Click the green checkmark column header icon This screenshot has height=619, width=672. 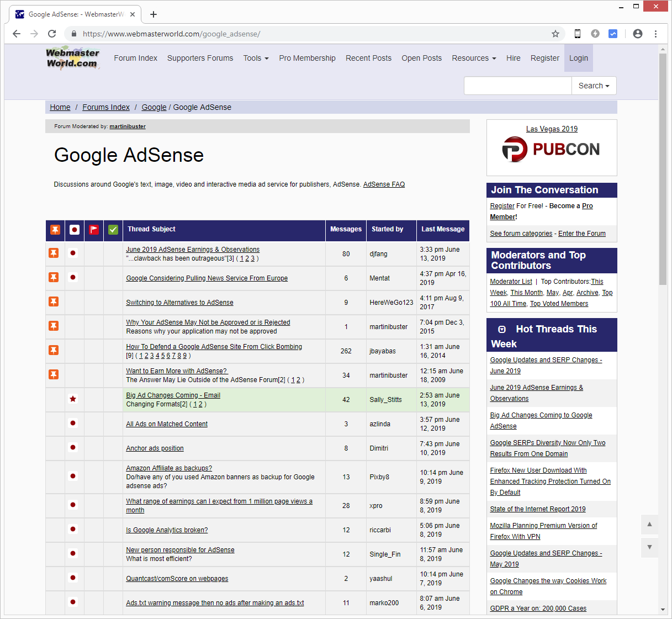pos(113,230)
